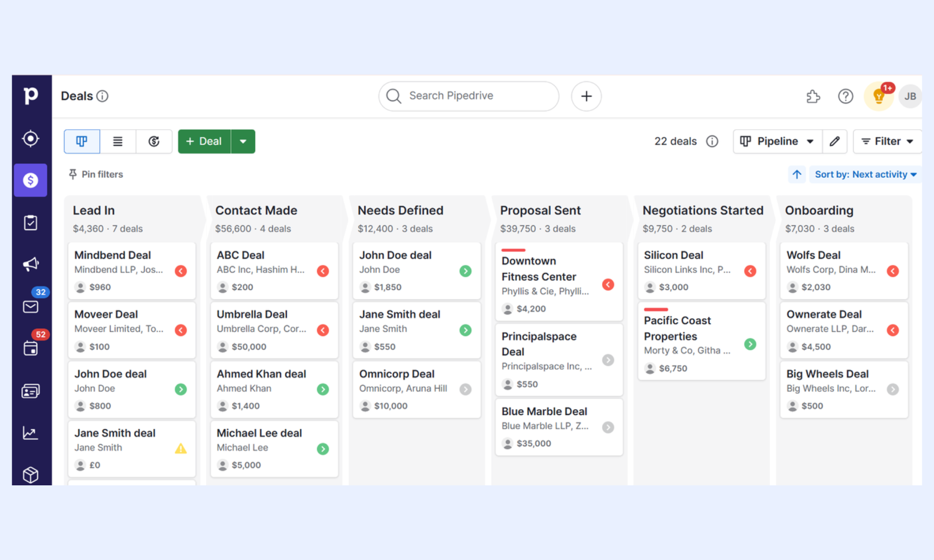Open Contacts card icon in sidebar

(x=31, y=391)
